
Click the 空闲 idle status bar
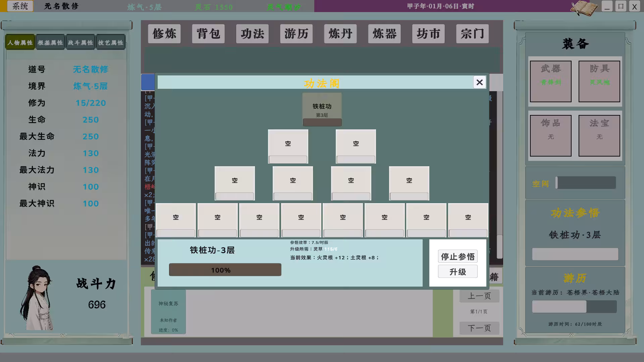click(586, 183)
